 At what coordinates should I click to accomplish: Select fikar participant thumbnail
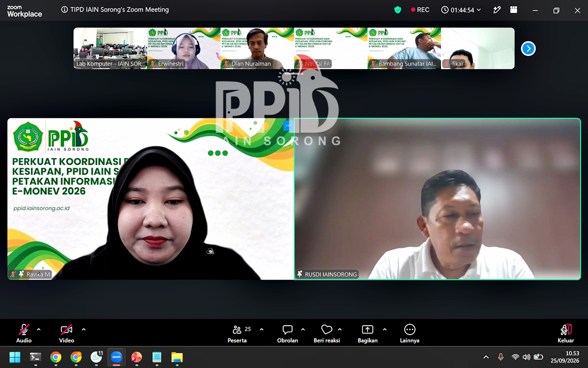[478, 48]
